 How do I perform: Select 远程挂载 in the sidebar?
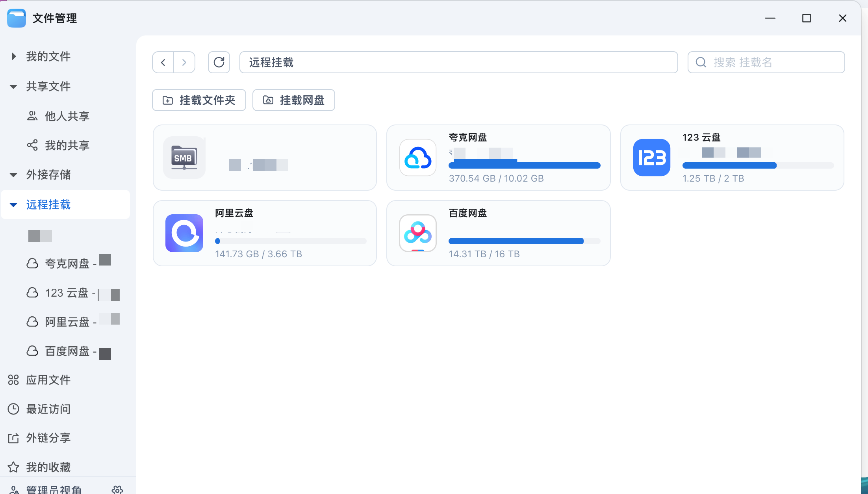click(x=66, y=204)
